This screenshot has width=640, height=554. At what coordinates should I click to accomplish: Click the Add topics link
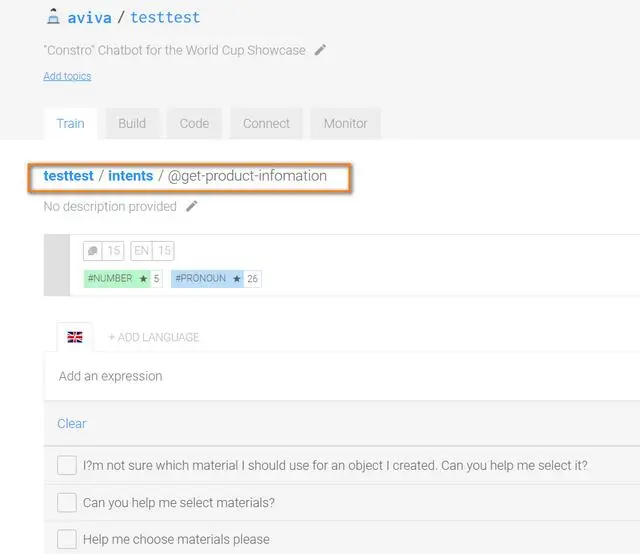(x=67, y=76)
